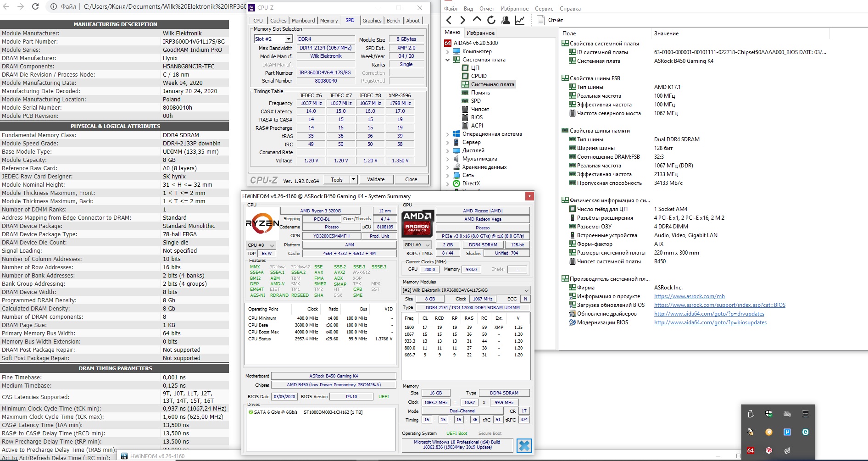The image size is (868, 461).
Task: Open the Справка menu in AIDA64
Action: pos(570,8)
